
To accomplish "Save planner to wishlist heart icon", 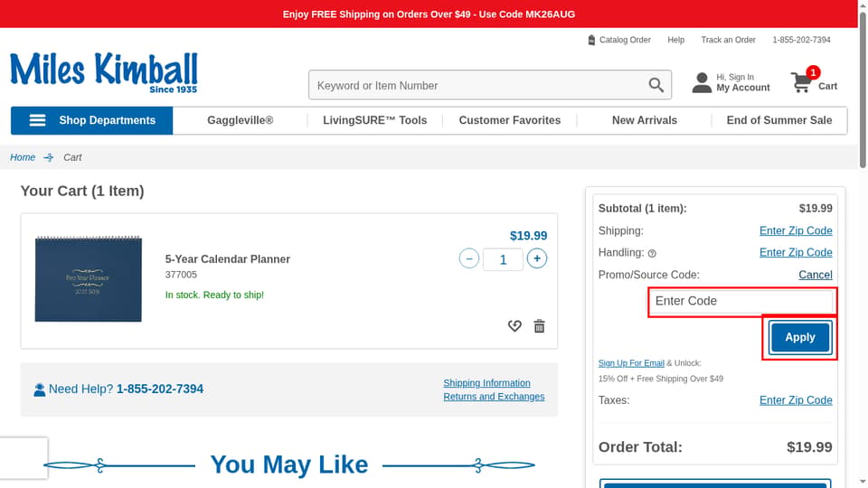I will 514,326.
